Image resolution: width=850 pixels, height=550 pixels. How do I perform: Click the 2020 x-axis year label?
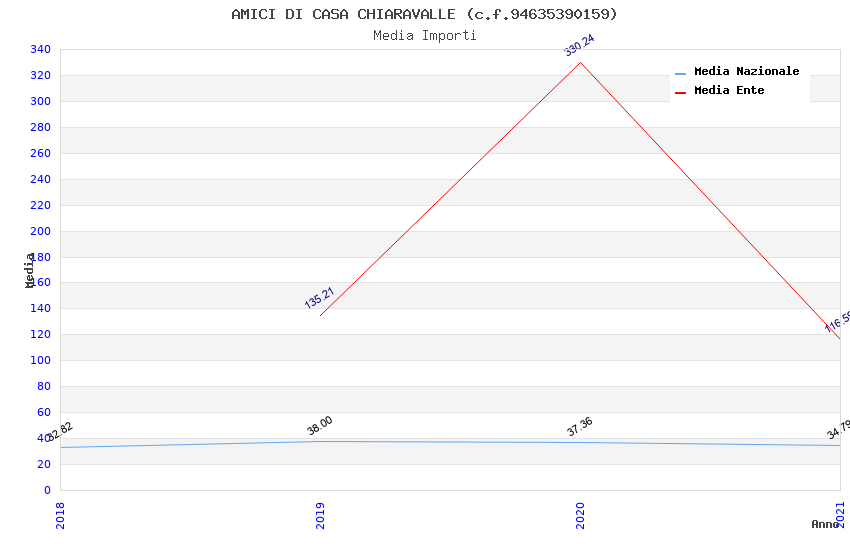[581, 515]
